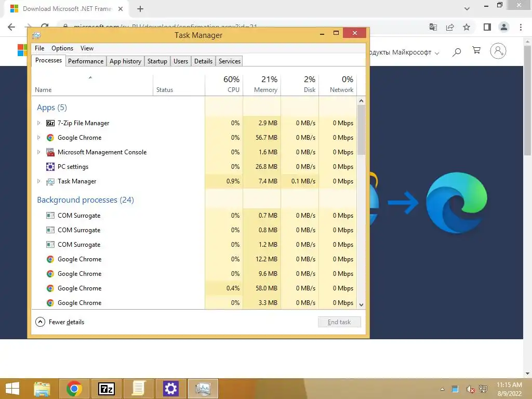Image resolution: width=532 pixels, height=399 pixels.
Task: Expand Microsoft Management Console row
Action: pos(38,152)
